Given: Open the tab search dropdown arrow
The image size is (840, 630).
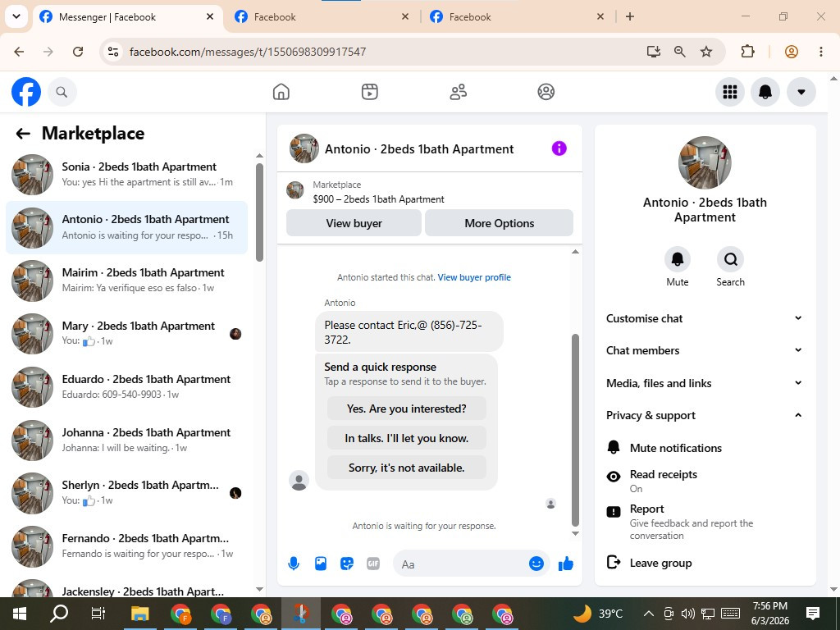Looking at the screenshot, I should click(16, 16).
